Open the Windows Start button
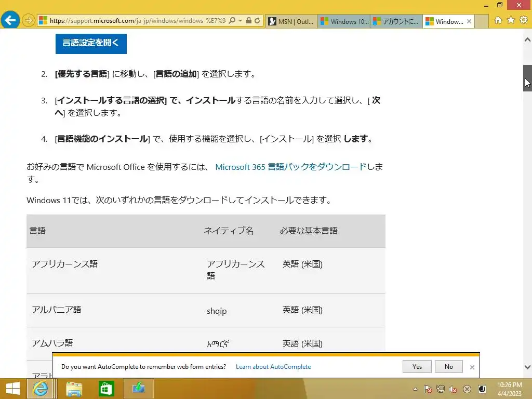The height and width of the screenshot is (399, 532). click(13, 389)
